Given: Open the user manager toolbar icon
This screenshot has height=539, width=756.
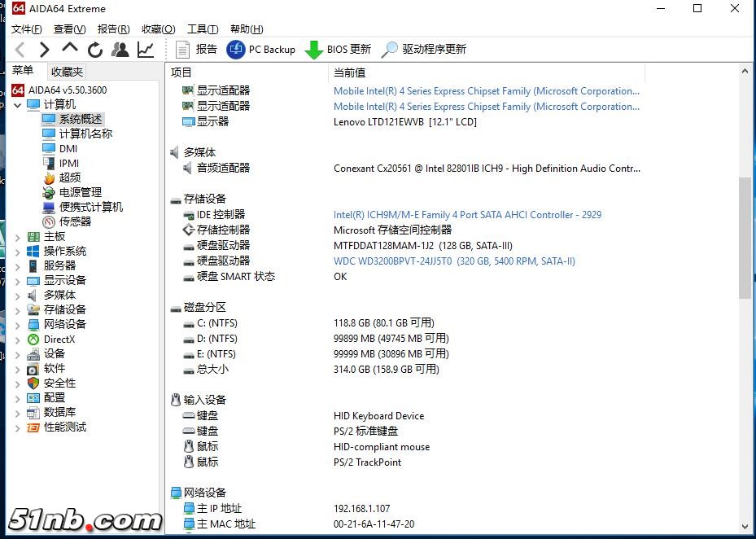Looking at the screenshot, I should (x=120, y=50).
